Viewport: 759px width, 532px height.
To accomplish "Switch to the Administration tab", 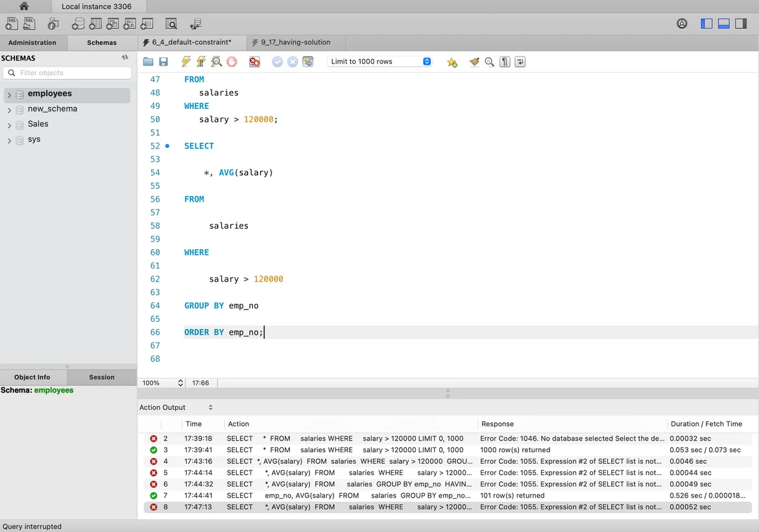I will tap(32, 43).
